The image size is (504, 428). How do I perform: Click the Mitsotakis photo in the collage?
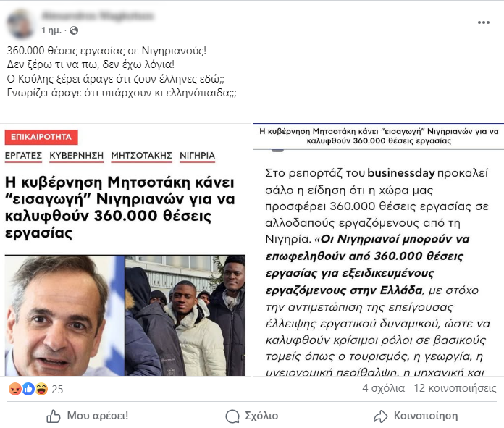pos(64,316)
